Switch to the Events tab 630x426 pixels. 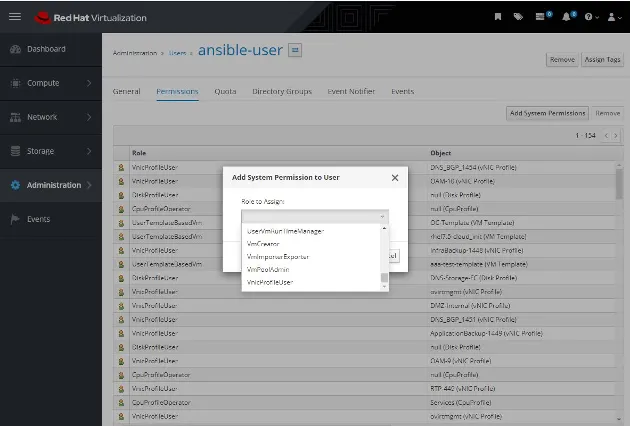[x=403, y=91]
